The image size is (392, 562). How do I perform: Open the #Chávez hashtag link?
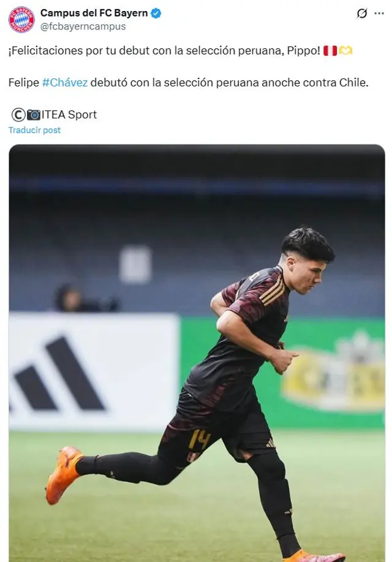[x=65, y=83]
